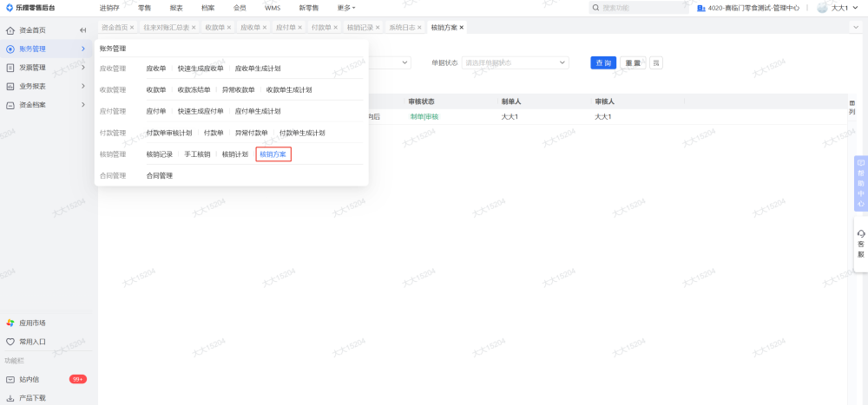
Task: Open 应用市场 in the sidebar
Action: pos(33,323)
